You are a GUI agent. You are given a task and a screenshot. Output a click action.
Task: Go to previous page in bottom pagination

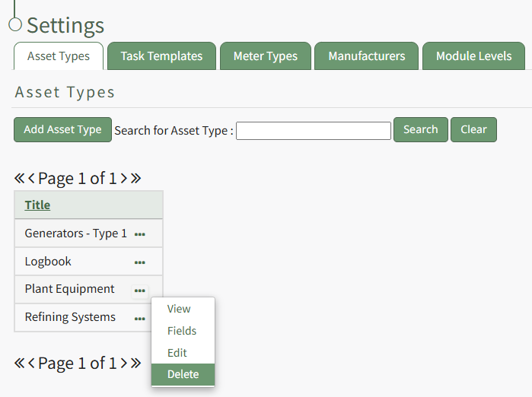click(x=32, y=363)
